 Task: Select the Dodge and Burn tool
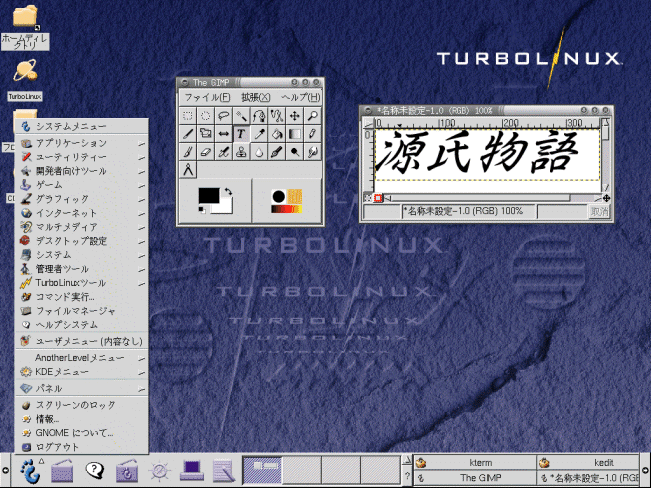click(295, 152)
